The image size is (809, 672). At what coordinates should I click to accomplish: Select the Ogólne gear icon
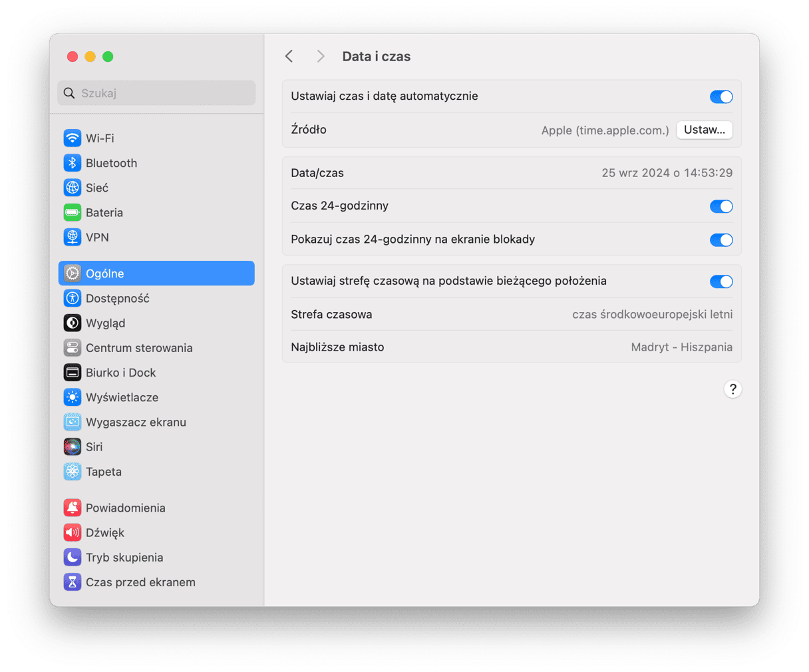73,273
